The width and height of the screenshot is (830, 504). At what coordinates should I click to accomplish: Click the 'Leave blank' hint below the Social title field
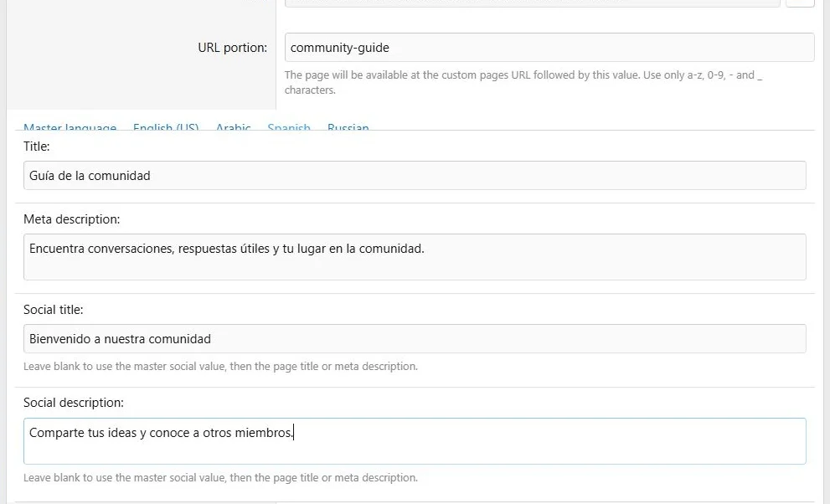click(x=220, y=367)
